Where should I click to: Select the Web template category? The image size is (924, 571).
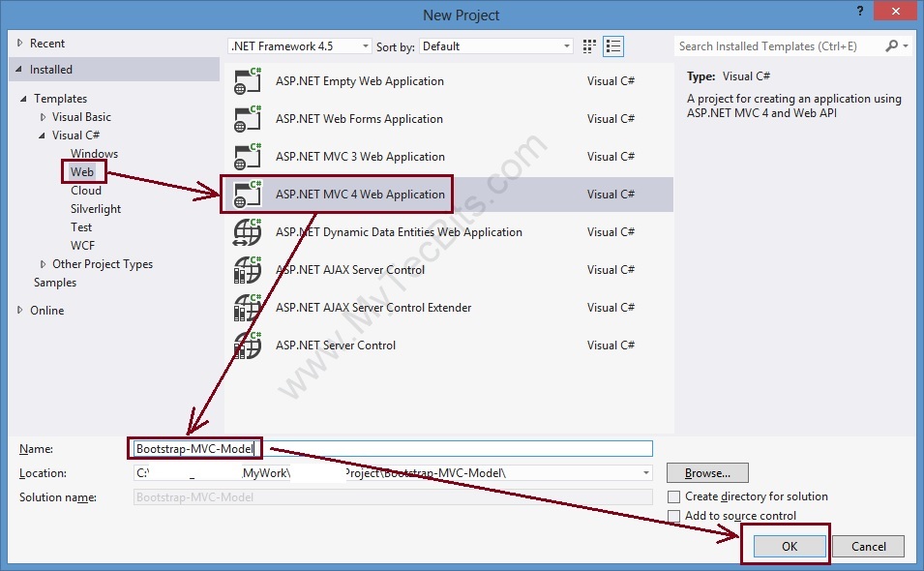point(82,171)
